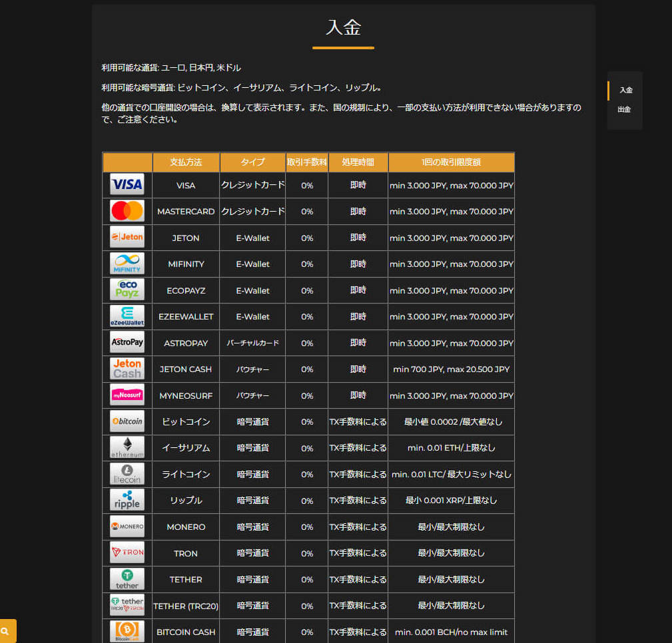Screen dimensions: 672x643
Task: Click the Bitcoin Cash logo
Action: [x=127, y=631]
